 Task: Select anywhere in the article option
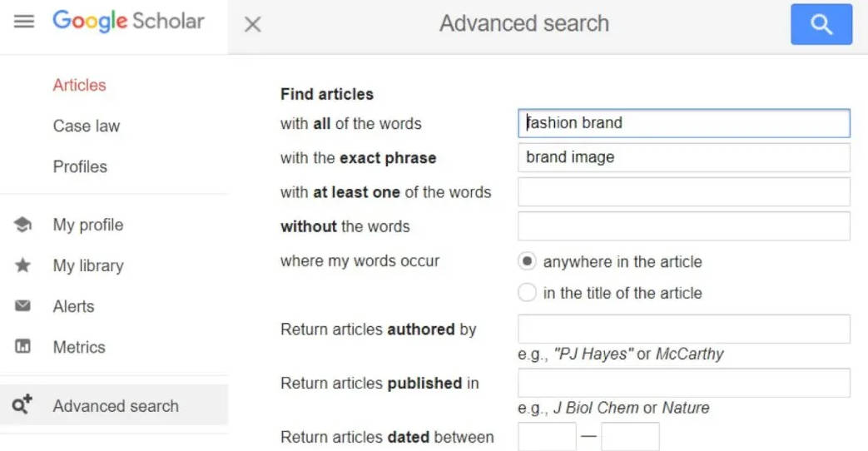pos(527,261)
